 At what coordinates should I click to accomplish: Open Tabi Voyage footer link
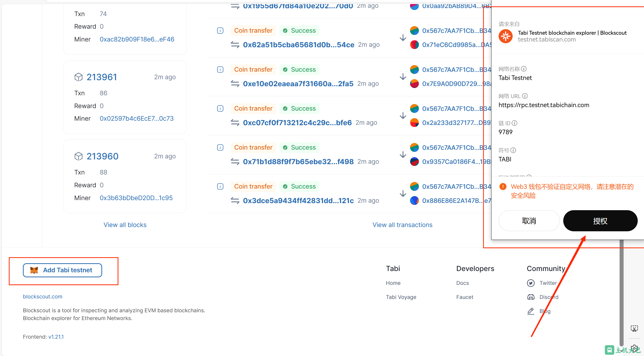[401, 297]
